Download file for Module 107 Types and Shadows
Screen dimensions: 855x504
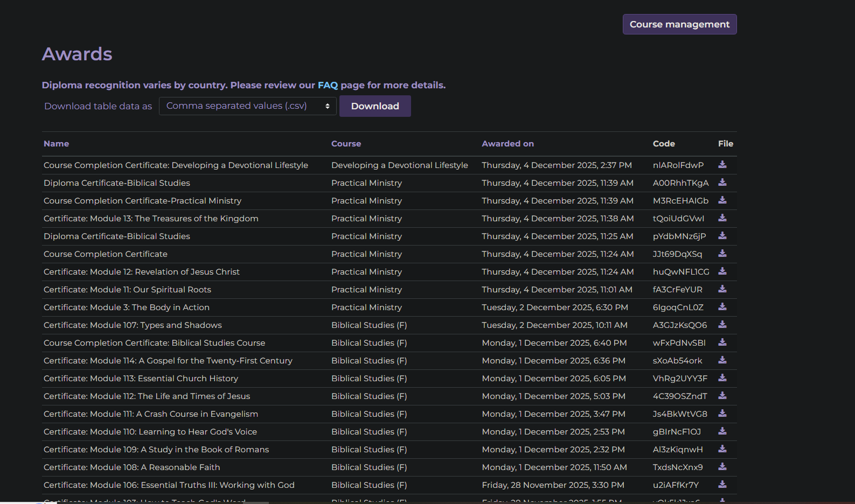722,325
